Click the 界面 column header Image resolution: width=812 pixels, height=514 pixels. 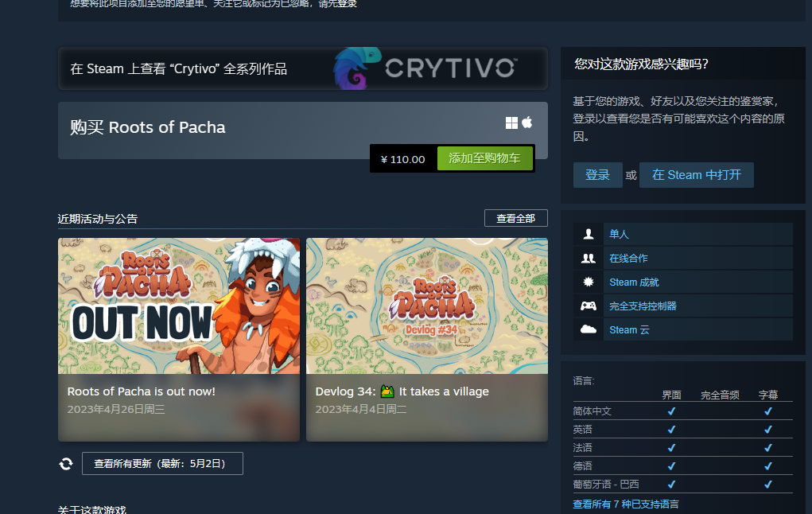coord(672,395)
